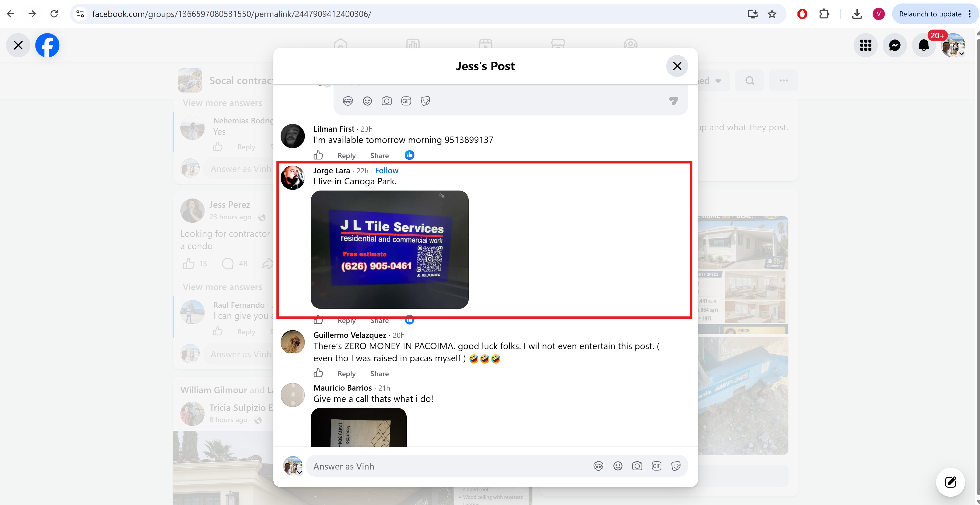
Task: Like Nehemias Rodrig's answer in the background
Action: pyautogui.click(x=218, y=147)
